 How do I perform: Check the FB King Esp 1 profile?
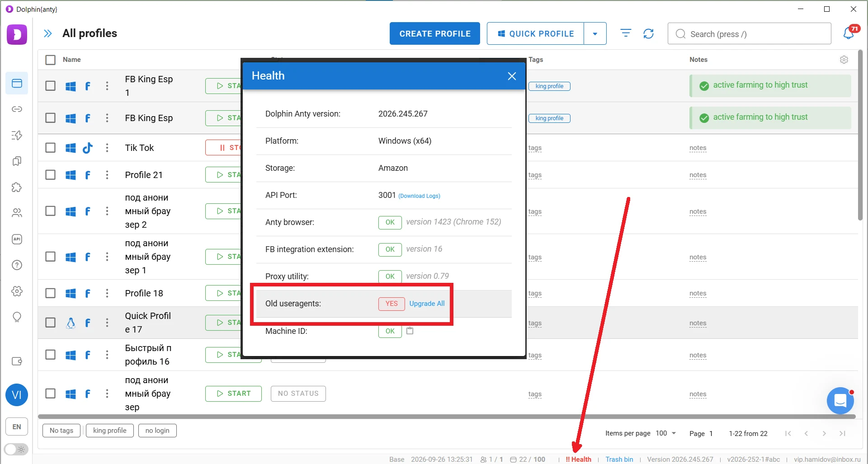point(51,86)
